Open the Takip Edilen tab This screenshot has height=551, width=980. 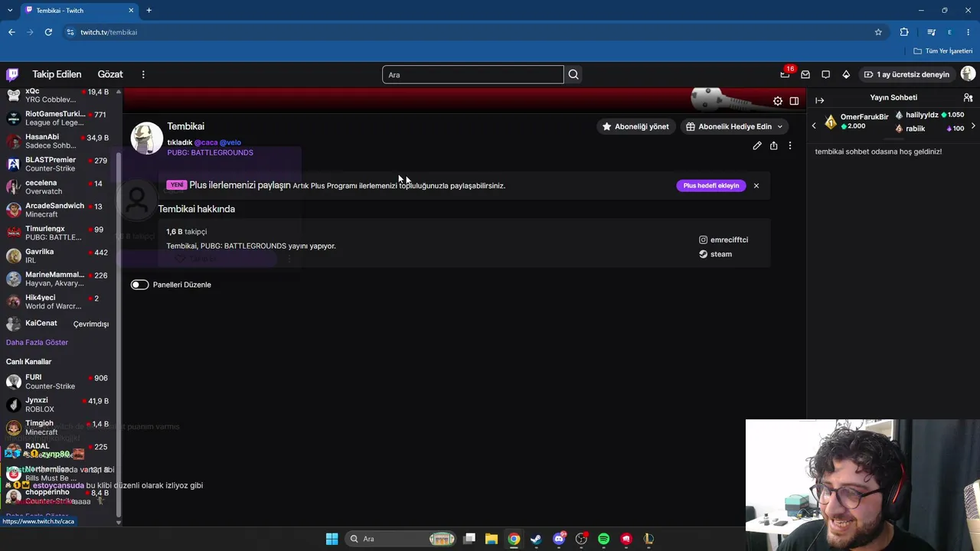click(x=57, y=74)
